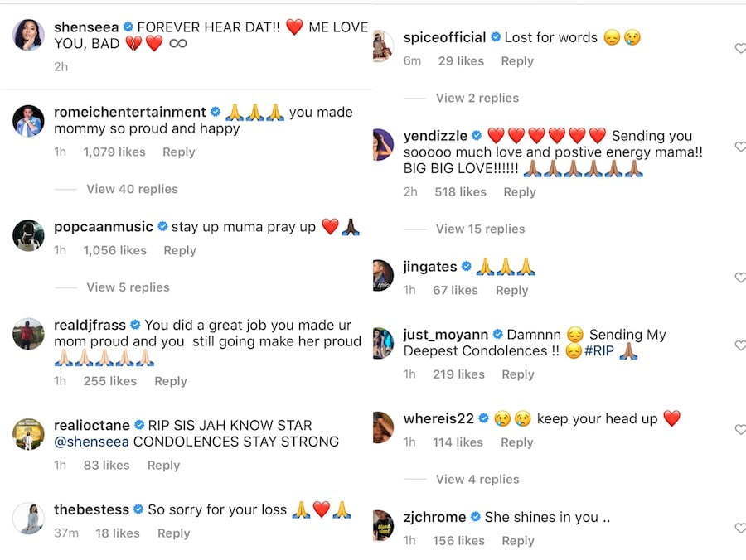Image resolution: width=746 pixels, height=560 pixels.
Task: Expand View 40 replies under romeichentertainment
Action: (132, 189)
